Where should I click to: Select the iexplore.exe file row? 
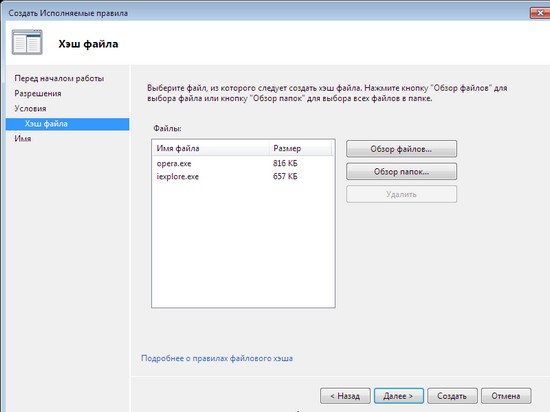[243, 176]
